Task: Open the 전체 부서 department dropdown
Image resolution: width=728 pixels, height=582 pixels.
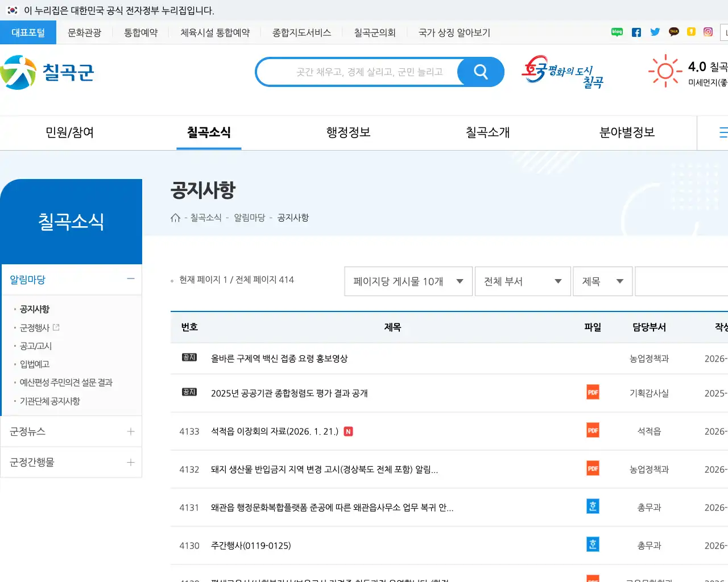Action: 522,281
